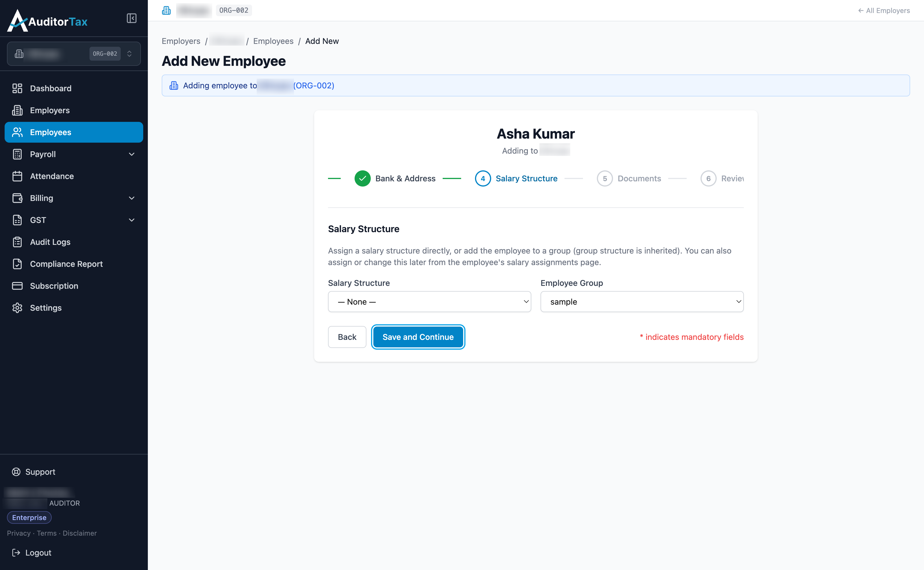The height and width of the screenshot is (570, 924).
Task: Expand the GST submenu chevron
Action: tap(132, 220)
